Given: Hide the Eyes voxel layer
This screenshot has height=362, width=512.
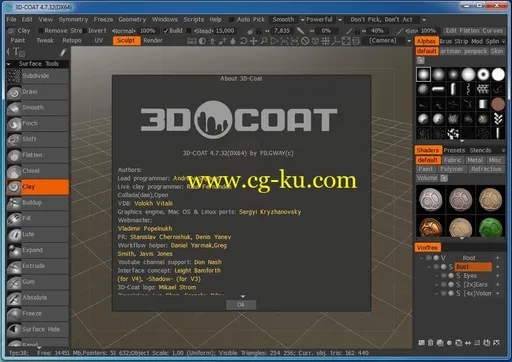Looking at the screenshot, I should pos(444,276).
